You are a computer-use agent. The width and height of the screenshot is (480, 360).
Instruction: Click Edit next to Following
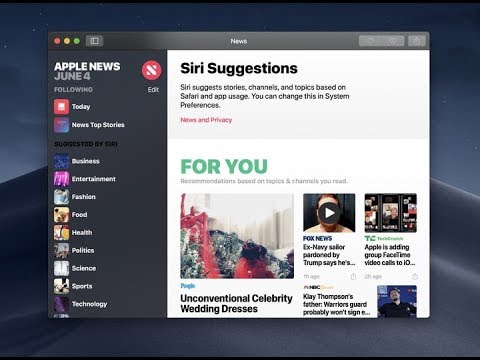click(x=153, y=90)
